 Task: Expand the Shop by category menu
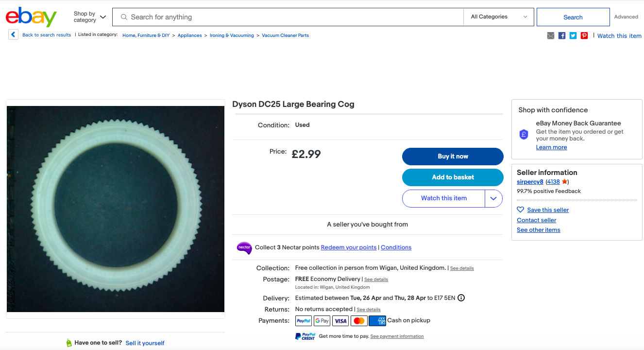pyautogui.click(x=89, y=17)
